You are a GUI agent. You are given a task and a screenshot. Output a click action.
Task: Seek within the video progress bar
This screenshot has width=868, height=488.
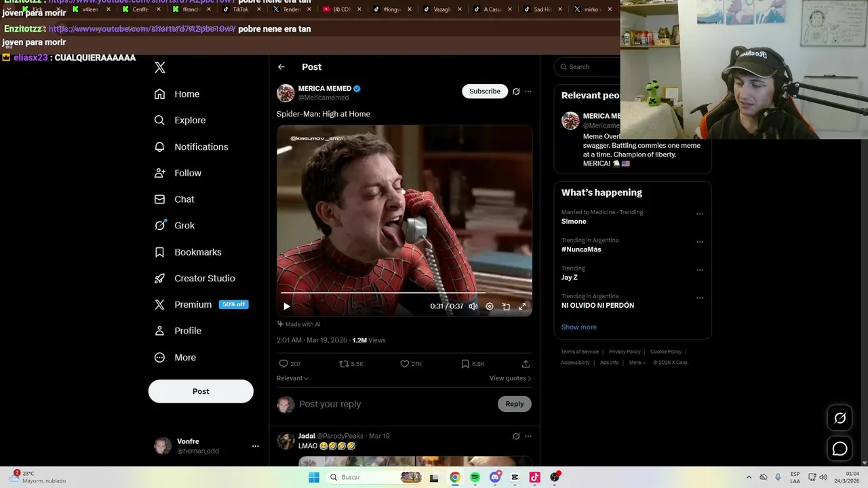pos(404,293)
